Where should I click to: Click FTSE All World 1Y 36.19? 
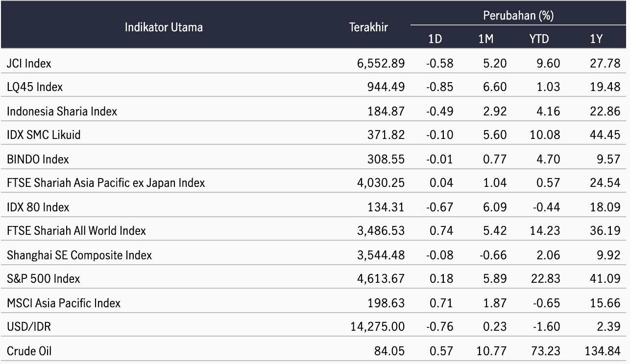click(x=606, y=230)
